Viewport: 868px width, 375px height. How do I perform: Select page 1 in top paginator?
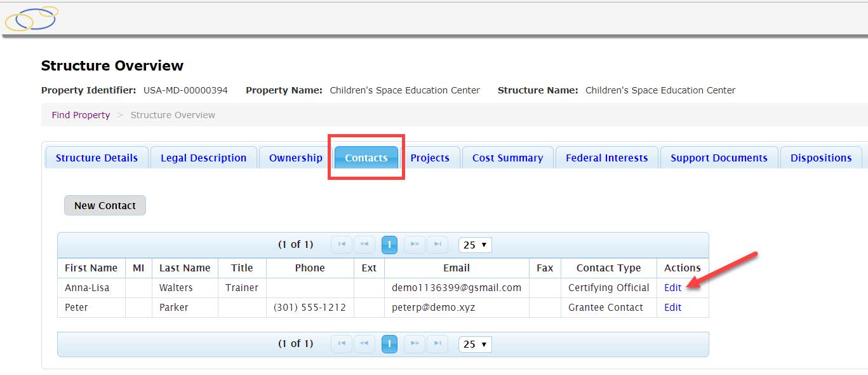coord(389,245)
